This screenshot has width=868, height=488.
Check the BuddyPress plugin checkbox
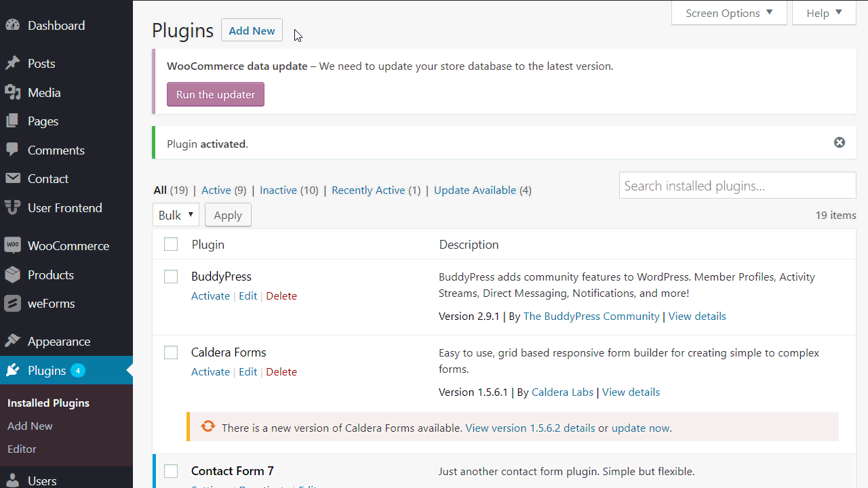[171, 277]
